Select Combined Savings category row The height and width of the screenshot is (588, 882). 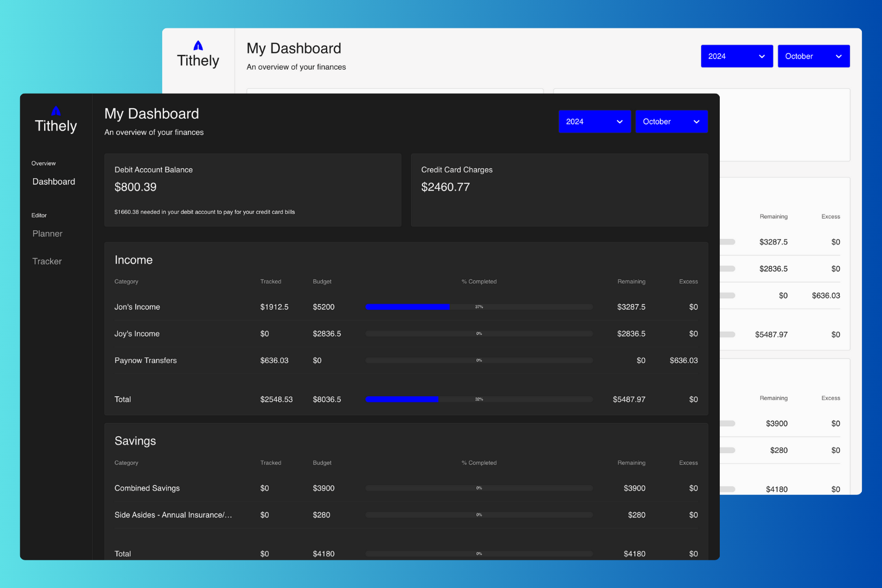click(406, 488)
